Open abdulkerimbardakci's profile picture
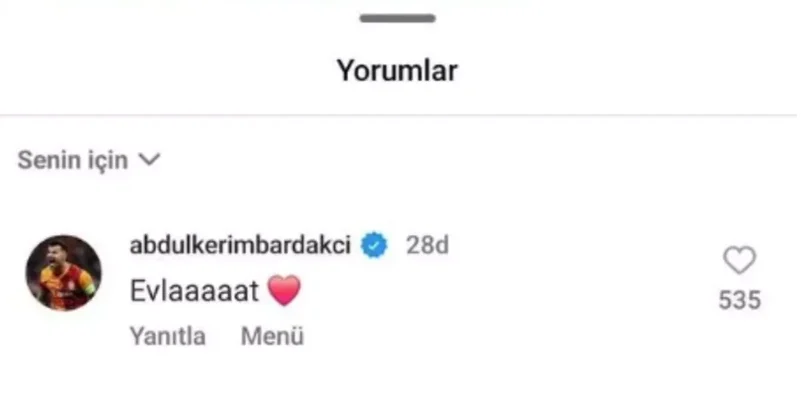Viewport: 812px width, 405px height. [63, 272]
